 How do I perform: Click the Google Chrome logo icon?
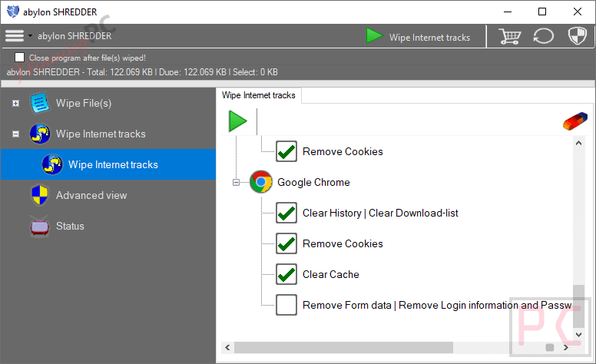(x=261, y=182)
